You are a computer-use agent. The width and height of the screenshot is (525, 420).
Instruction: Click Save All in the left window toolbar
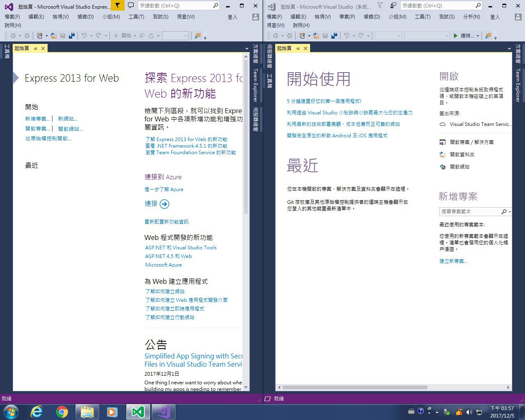[72, 36]
